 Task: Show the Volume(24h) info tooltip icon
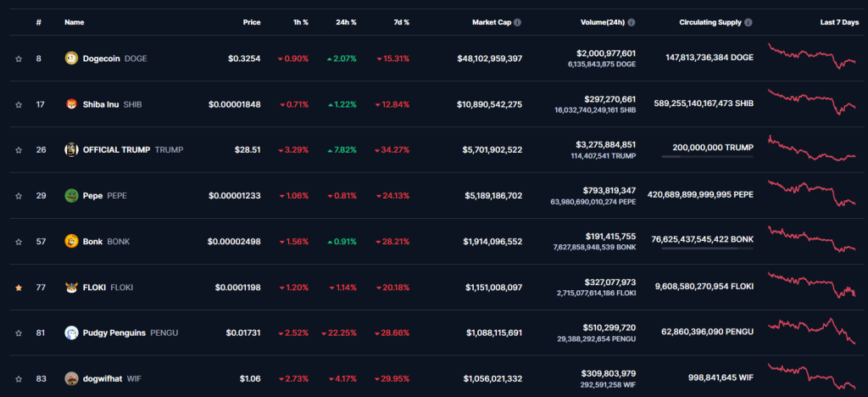tap(631, 23)
